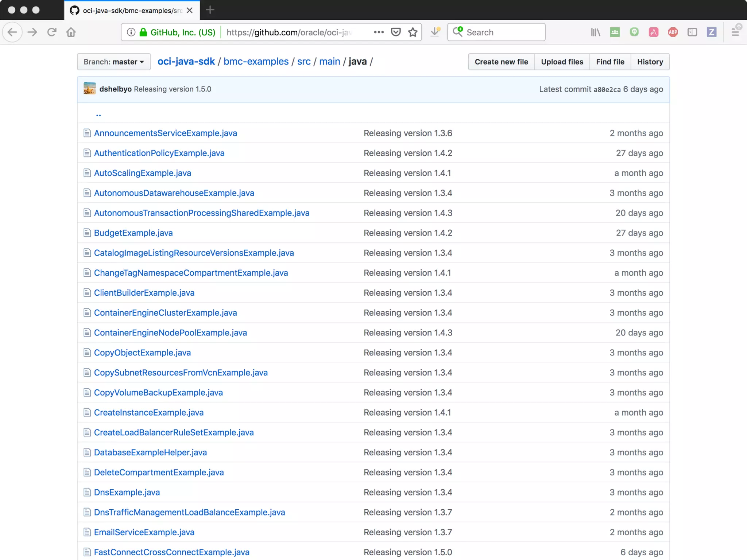Bookmark page with the star icon
This screenshot has height=560, width=747.
point(413,32)
